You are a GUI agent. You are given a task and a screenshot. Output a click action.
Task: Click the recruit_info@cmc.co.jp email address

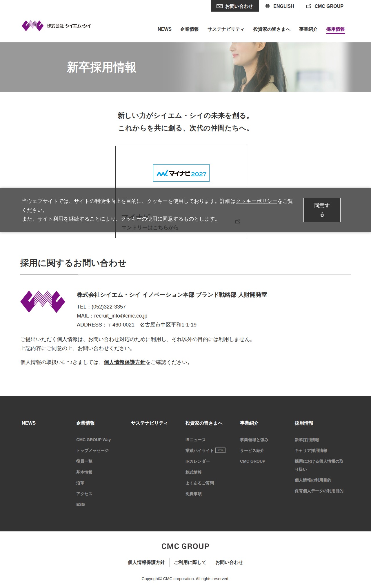tap(121, 316)
